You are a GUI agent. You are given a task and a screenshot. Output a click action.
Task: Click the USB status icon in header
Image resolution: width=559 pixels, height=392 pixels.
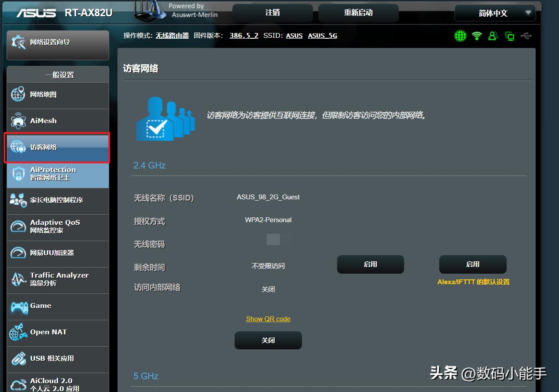526,36
